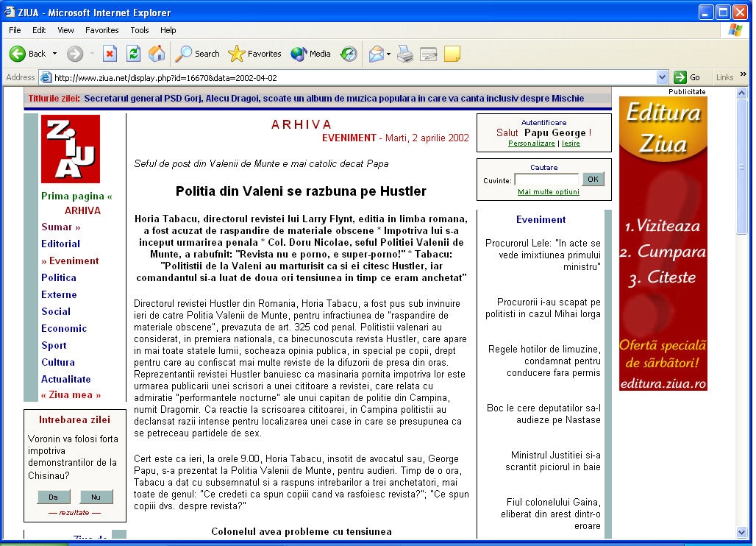756x546 pixels.
Task: Open the Ministrul Justitiei article link
Action: (x=553, y=461)
